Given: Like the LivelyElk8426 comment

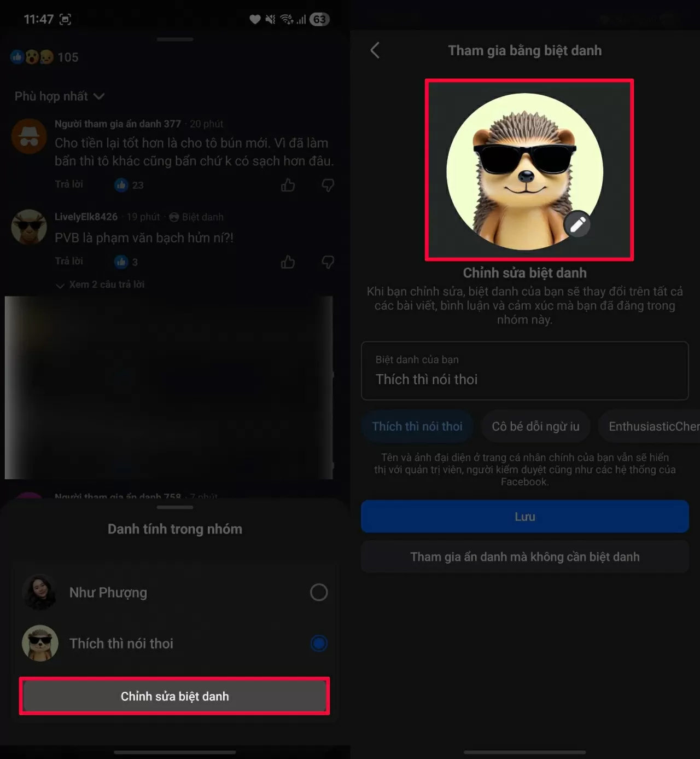Looking at the screenshot, I should tap(288, 262).
